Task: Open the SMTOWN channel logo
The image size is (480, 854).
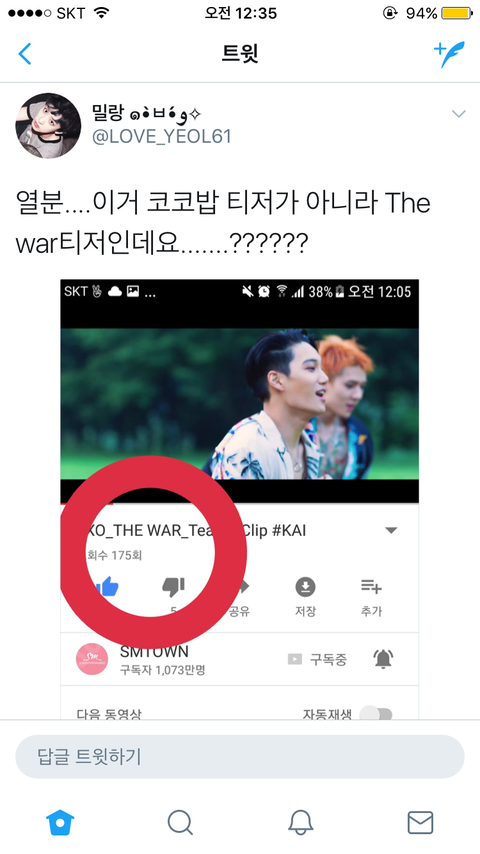Action: pyautogui.click(x=92, y=659)
